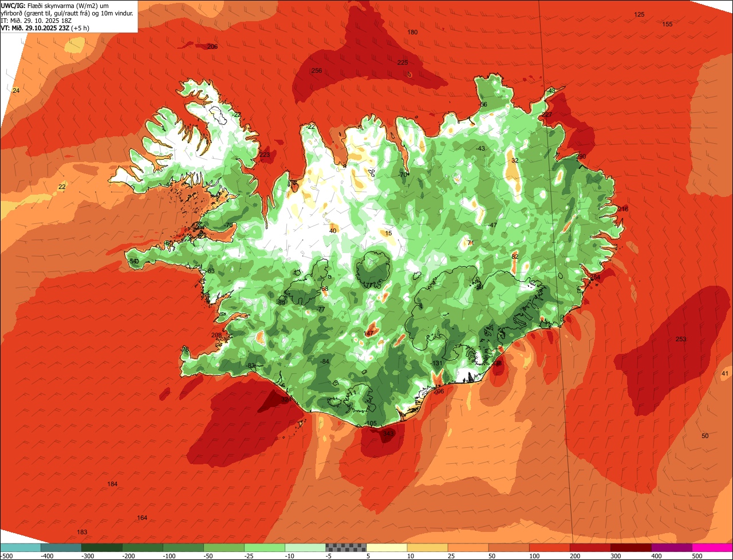Image resolution: width=733 pixels, height=560 pixels.
Task: Pick the darkest green swatch between -300 and -200
Action: pos(102,547)
